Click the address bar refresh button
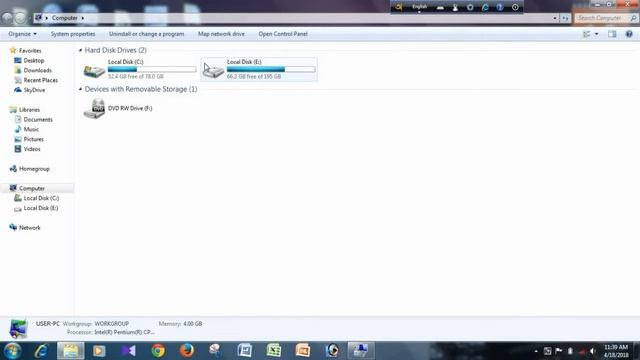This screenshot has width=640, height=360. point(565,18)
